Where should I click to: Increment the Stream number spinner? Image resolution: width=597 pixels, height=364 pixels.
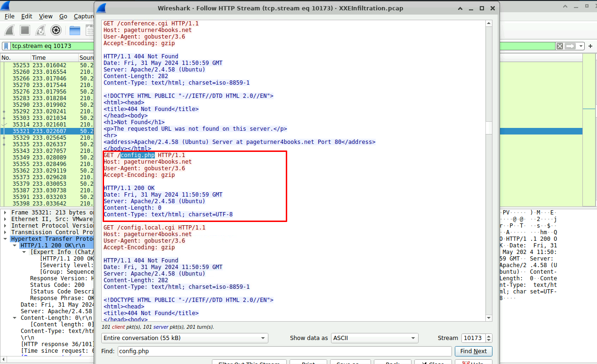[489, 336]
